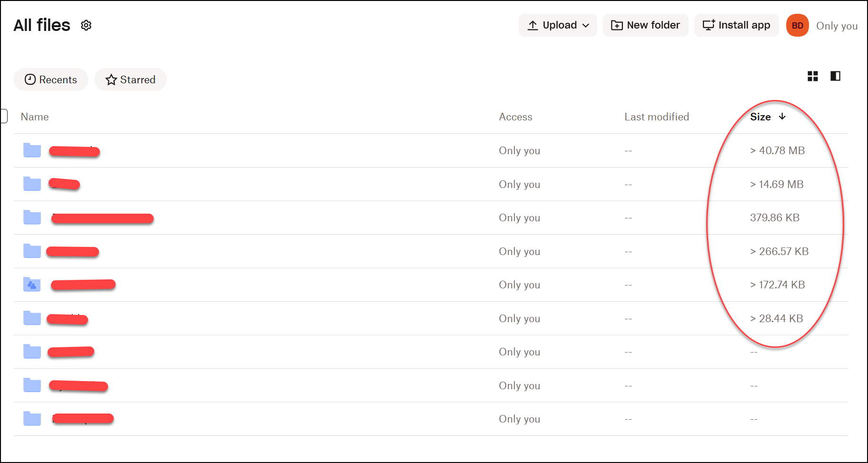Create a New folder
This screenshot has height=463, width=868.
tap(645, 25)
